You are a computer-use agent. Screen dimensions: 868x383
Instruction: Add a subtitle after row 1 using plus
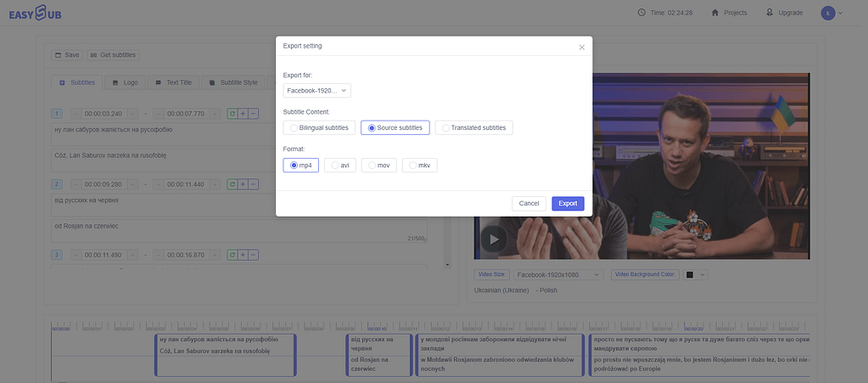(x=243, y=114)
